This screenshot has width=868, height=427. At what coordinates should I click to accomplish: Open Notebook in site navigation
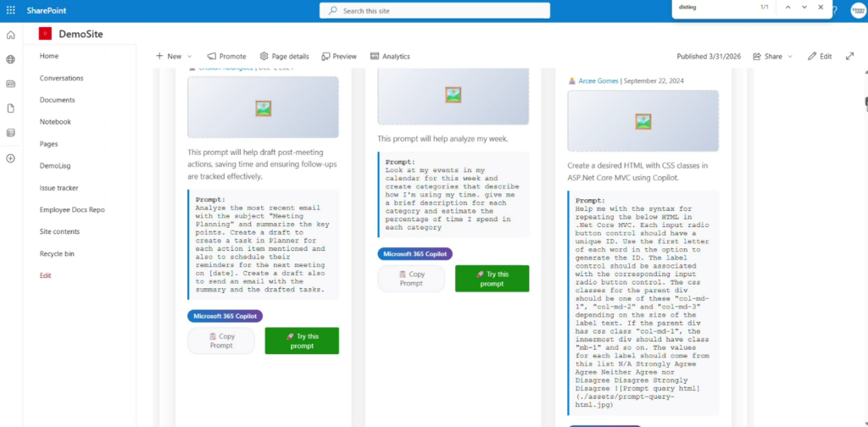55,122
